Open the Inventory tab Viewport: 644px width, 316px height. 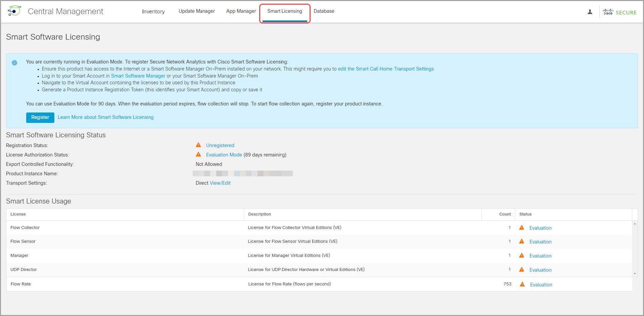click(x=153, y=11)
